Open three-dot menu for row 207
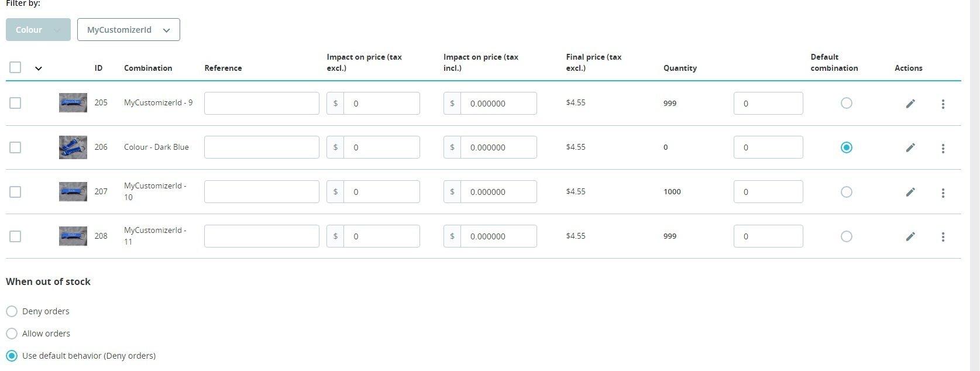 [943, 193]
